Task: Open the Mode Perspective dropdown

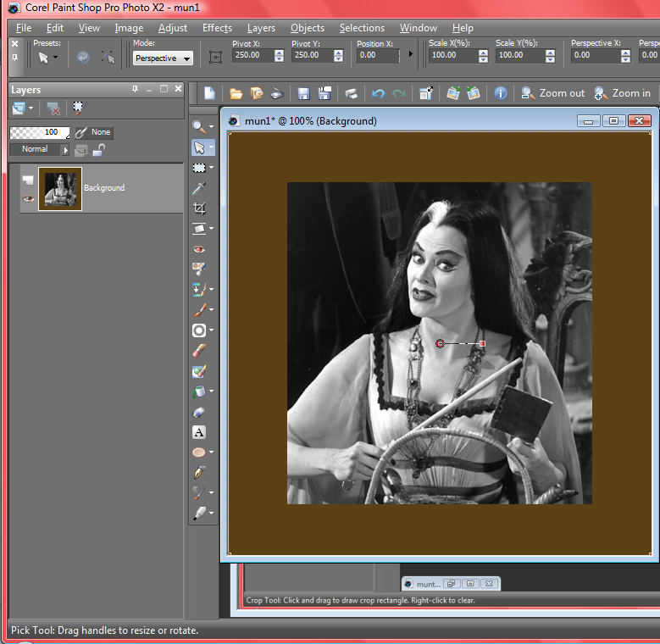Action: (163, 58)
